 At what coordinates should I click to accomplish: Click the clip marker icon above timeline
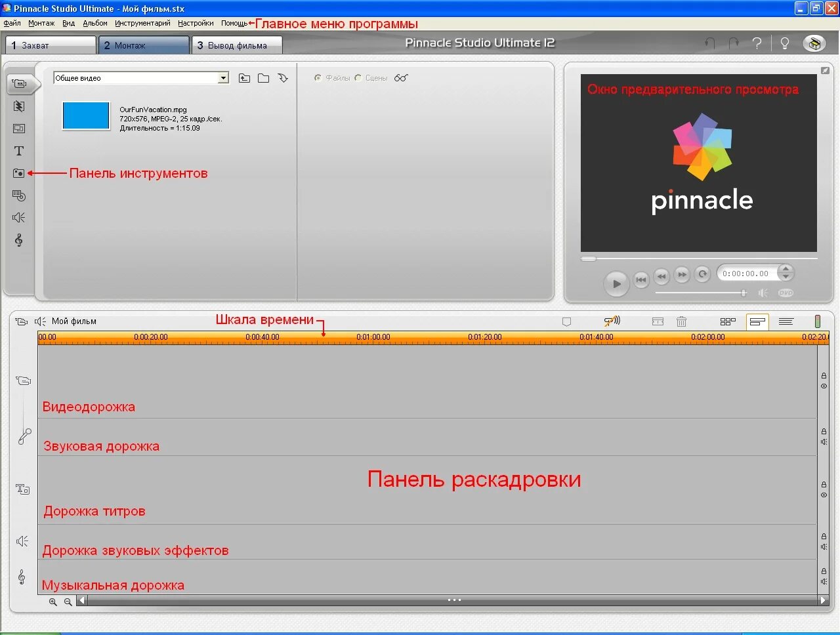point(567,321)
